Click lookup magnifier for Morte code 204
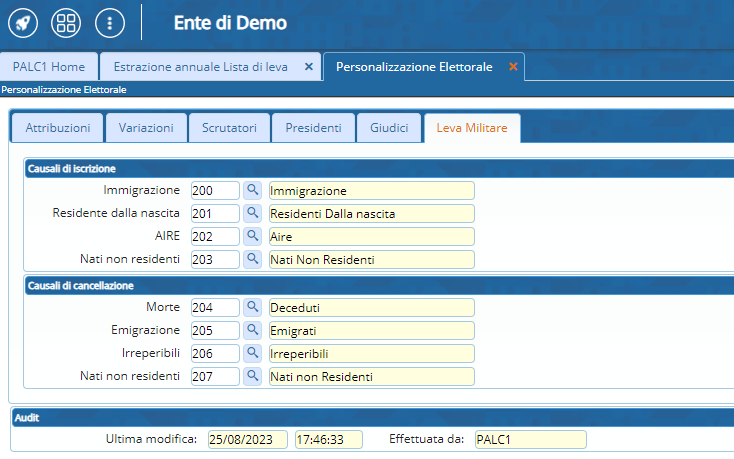 click(x=253, y=307)
